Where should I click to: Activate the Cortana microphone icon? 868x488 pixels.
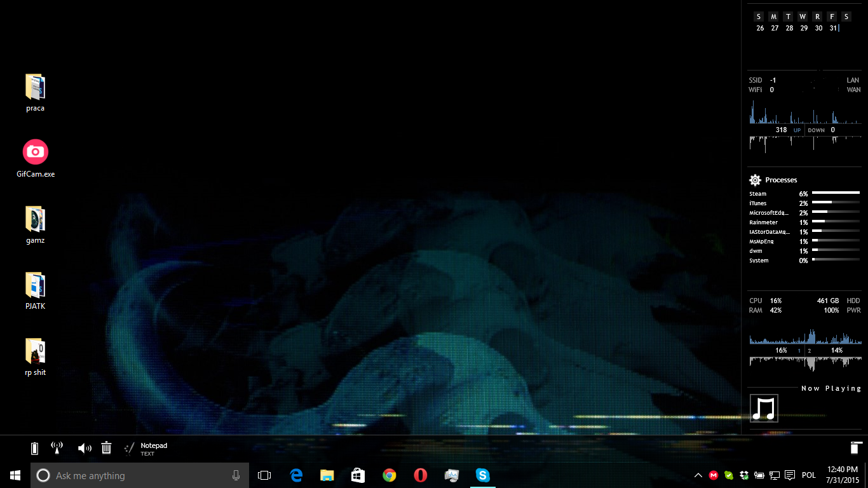tap(236, 475)
